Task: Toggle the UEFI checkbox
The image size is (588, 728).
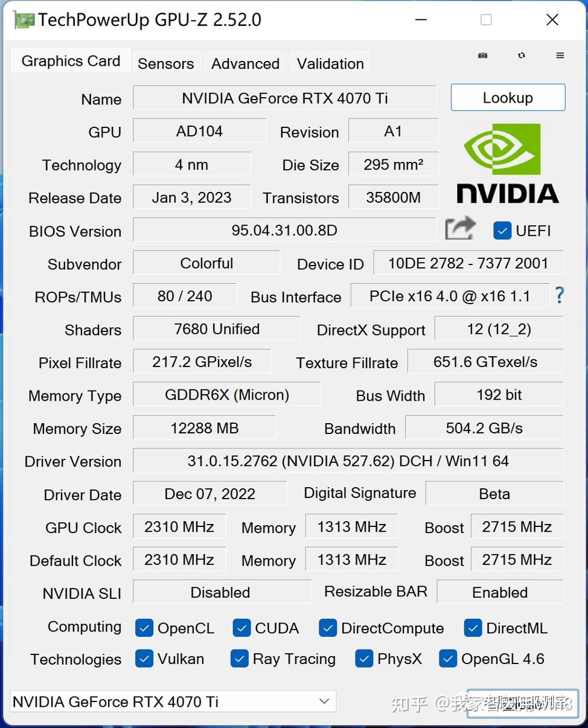Action: [x=502, y=231]
